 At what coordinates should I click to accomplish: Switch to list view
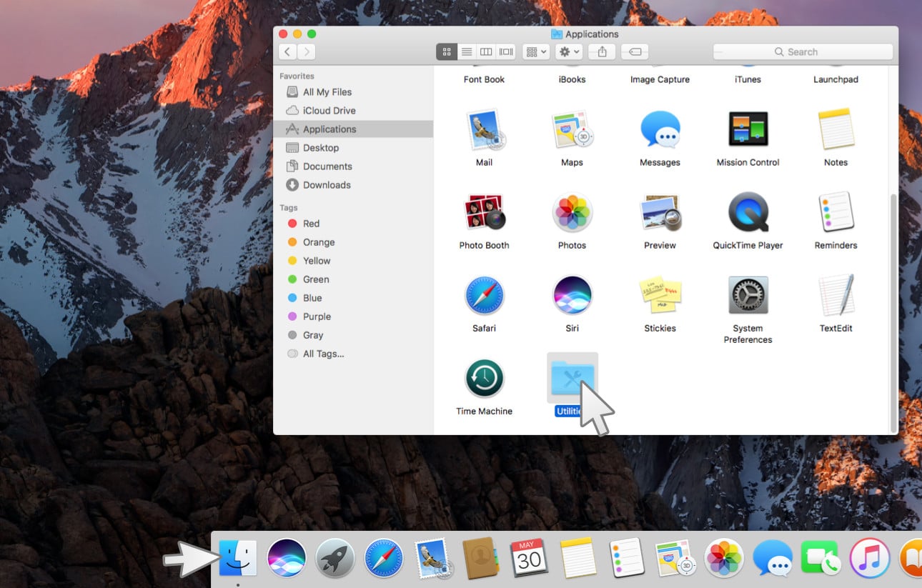click(466, 51)
